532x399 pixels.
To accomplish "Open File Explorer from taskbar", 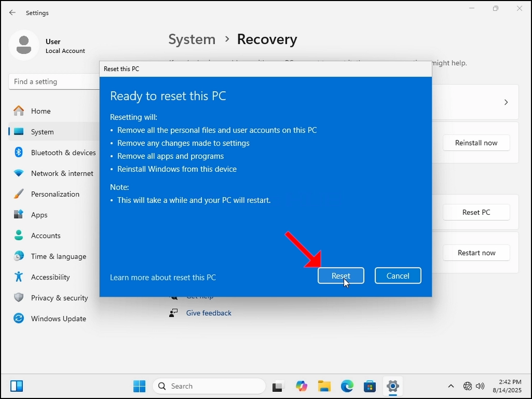I will (324, 386).
